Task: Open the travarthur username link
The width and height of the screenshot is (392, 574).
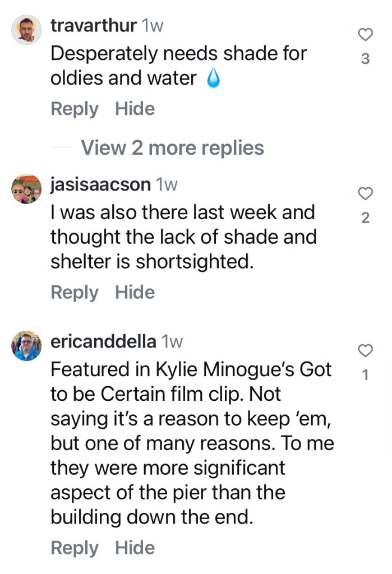Action: tap(93, 25)
